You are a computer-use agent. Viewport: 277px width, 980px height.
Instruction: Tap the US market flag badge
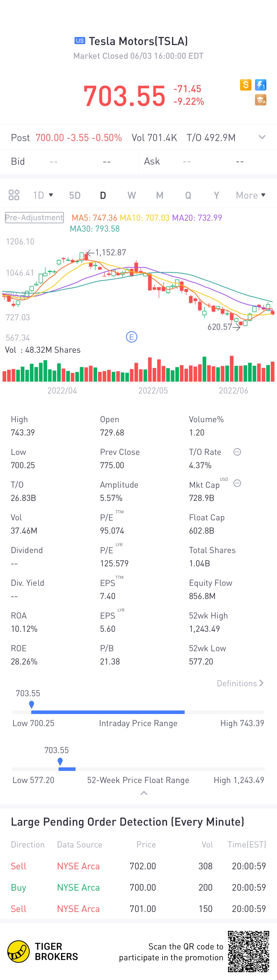click(x=80, y=41)
